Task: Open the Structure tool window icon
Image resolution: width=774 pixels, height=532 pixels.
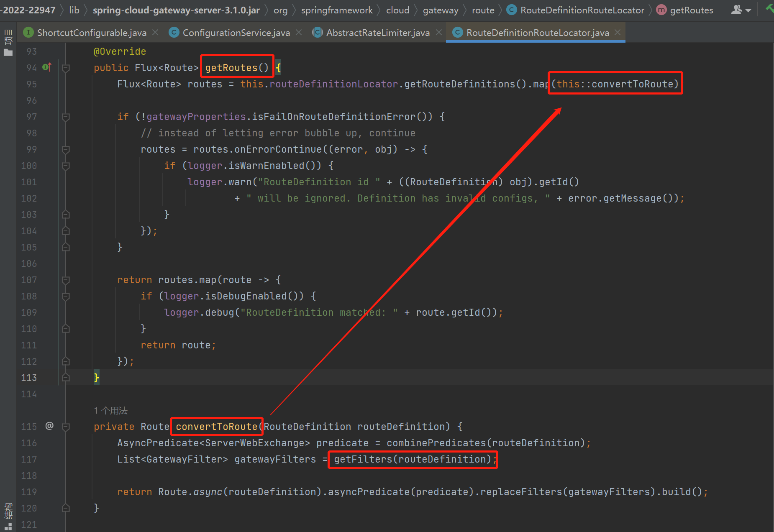Action: tap(8, 527)
